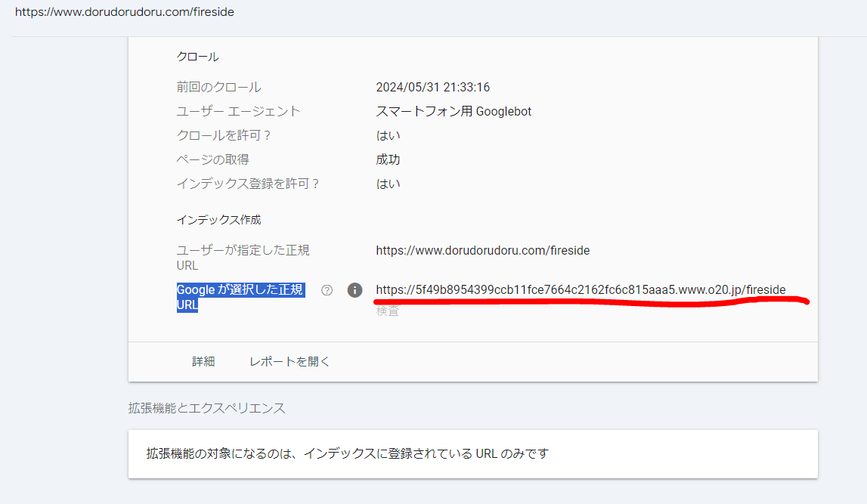
Task: Click the dark info icon beside the canonical URL
Action: pyautogui.click(x=355, y=289)
